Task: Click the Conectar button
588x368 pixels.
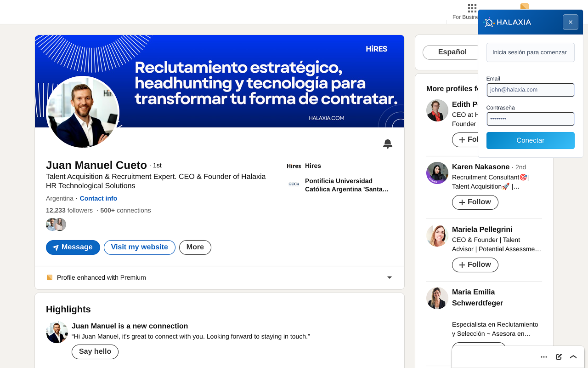Action: (x=530, y=140)
